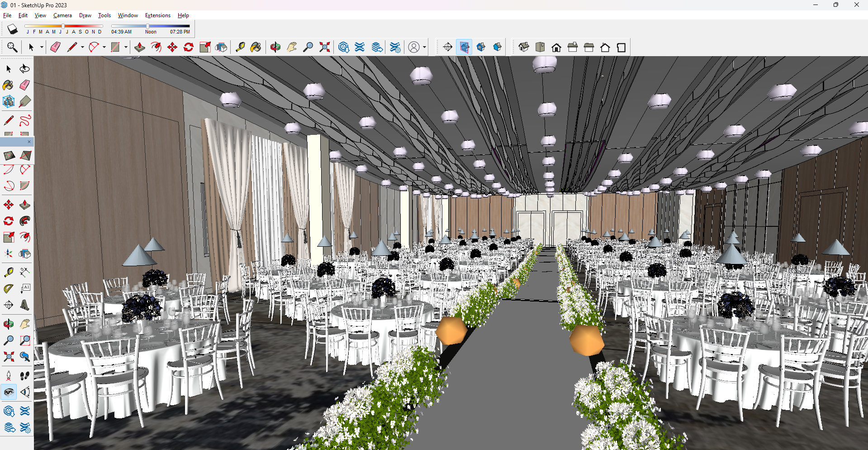Select the Scale tool in the top toolbar
The width and height of the screenshot is (868, 450).
click(205, 47)
